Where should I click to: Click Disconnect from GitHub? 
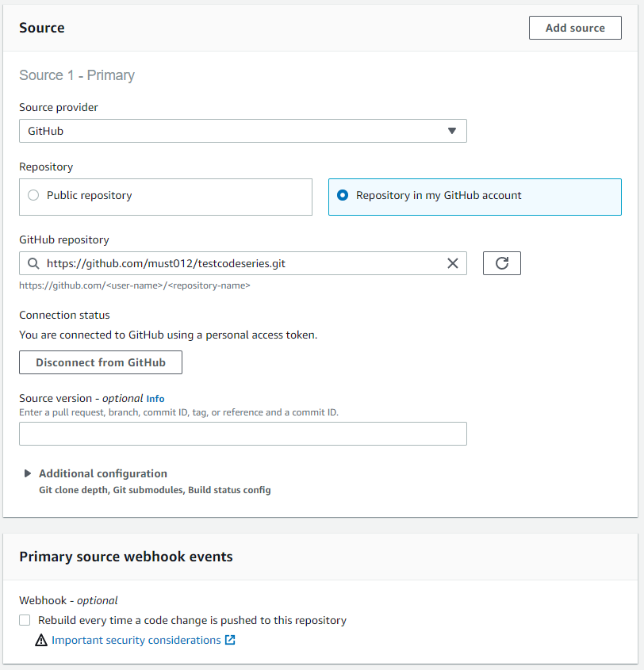click(100, 362)
